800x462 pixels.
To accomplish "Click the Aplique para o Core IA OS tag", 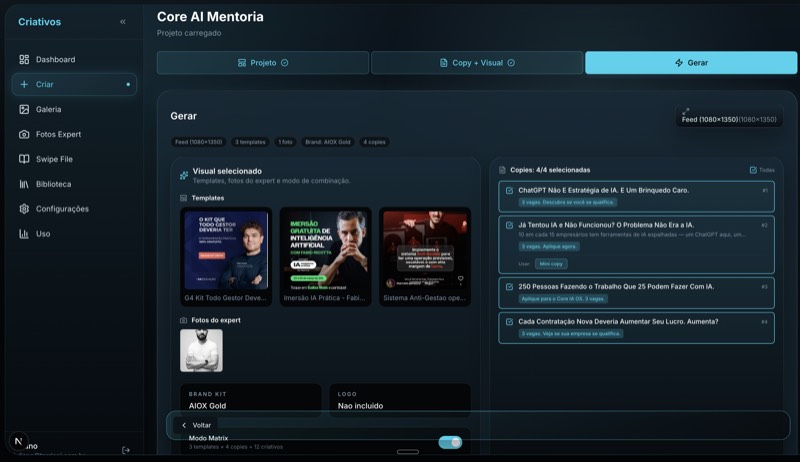I will click(562, 299).
